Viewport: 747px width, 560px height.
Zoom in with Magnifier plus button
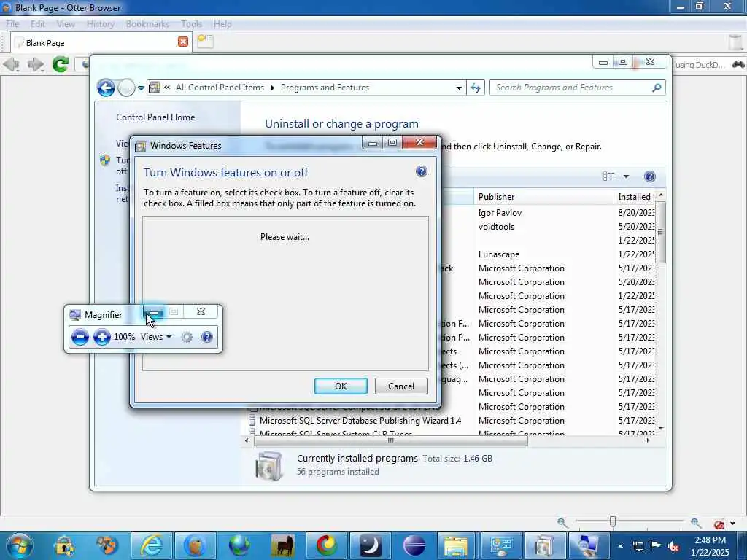coord(101,337)
